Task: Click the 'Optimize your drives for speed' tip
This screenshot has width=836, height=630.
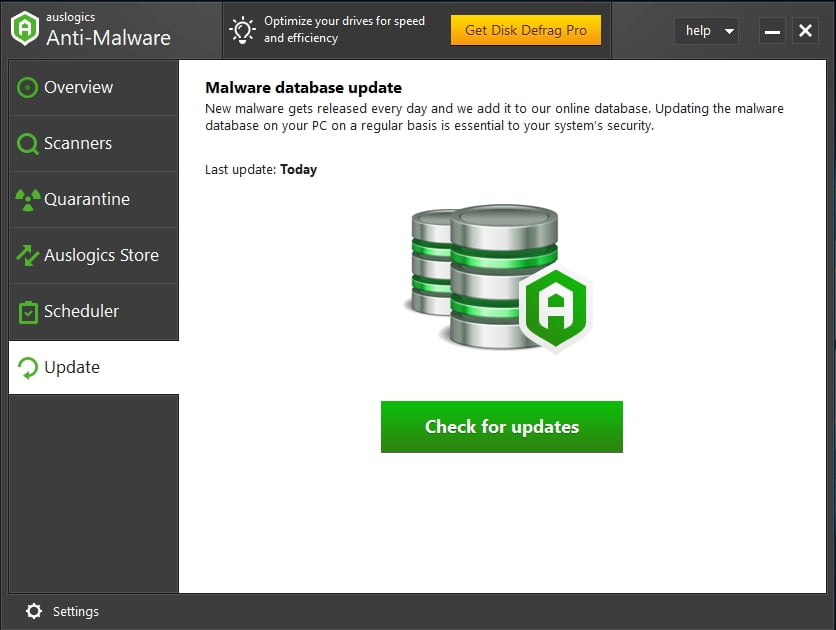Action: 344,29
